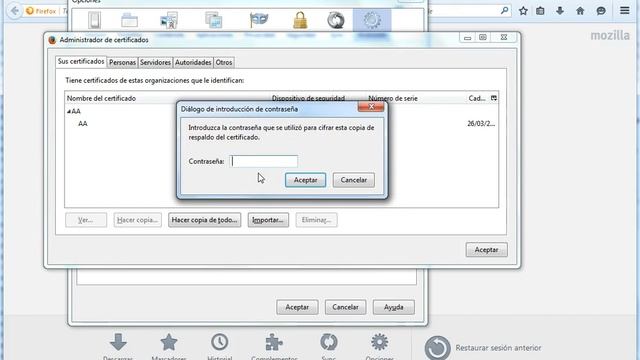
Task: Switch to Servidores tab
Action: (x=155, y=62)
